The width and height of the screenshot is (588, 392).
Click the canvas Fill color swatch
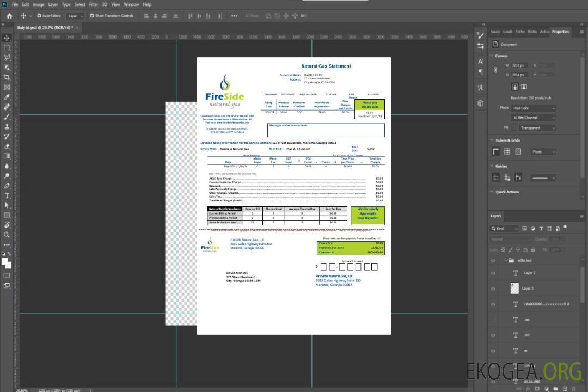tap(514, 128)
